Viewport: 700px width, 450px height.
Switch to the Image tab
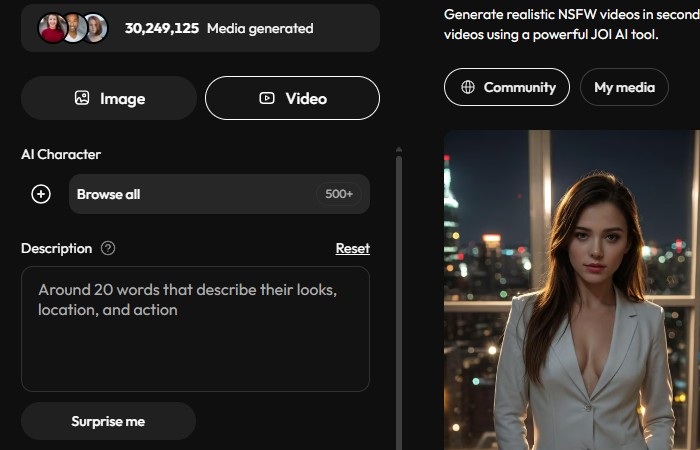(109, 98)
